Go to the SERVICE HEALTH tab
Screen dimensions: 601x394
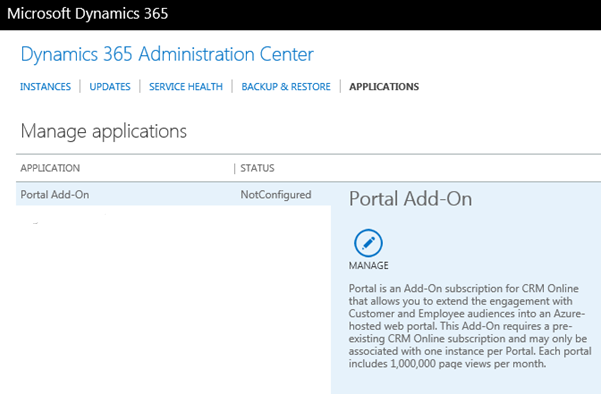[x=186, y=87]
